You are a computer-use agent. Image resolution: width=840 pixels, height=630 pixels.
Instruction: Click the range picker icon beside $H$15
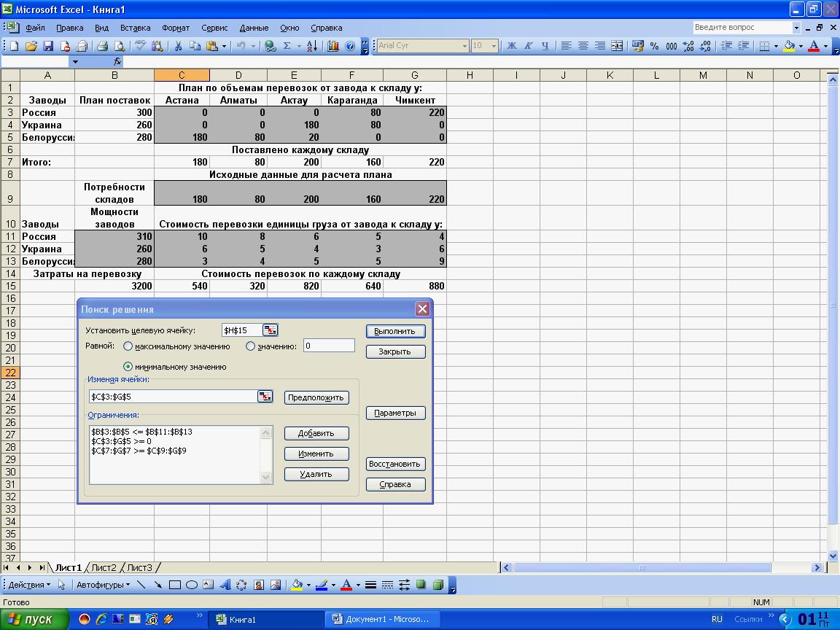[270, 330]
